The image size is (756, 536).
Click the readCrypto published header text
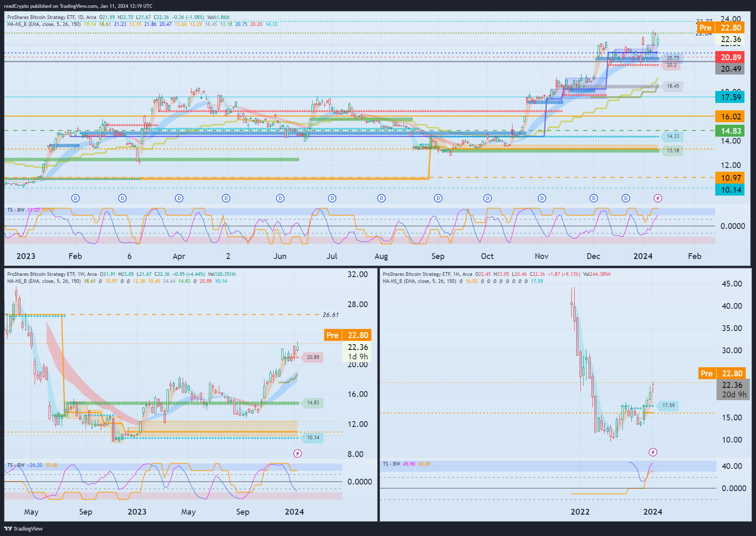(78, 6)
